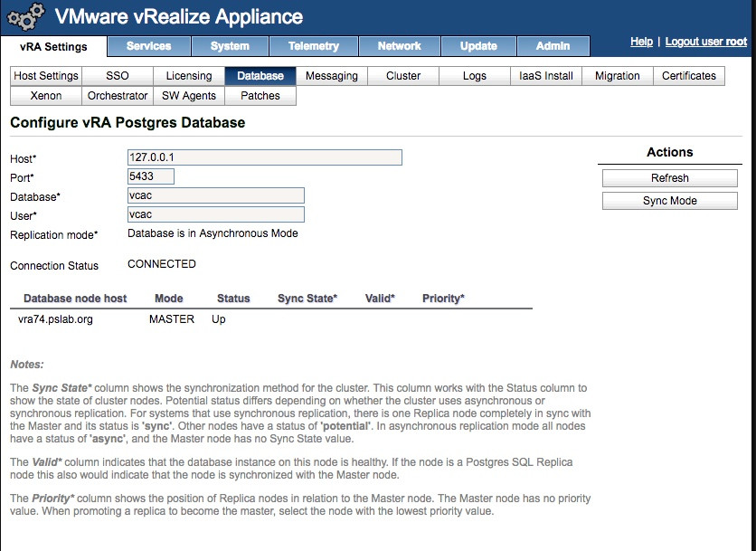Viewport: 756px width, 551px height.
Task: Select the SSO sub-tab
Action: [118, 76]
